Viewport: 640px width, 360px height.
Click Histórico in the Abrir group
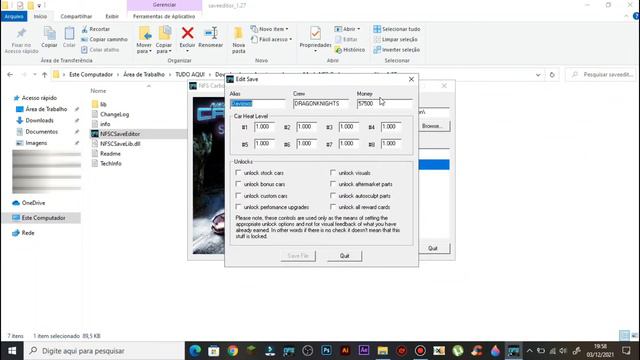point(350,50)
